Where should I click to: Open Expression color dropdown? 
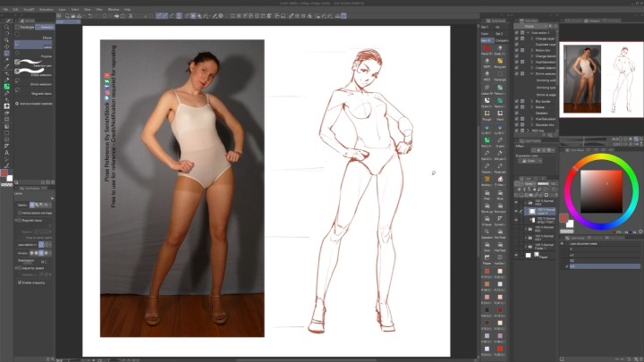[530, 161]
